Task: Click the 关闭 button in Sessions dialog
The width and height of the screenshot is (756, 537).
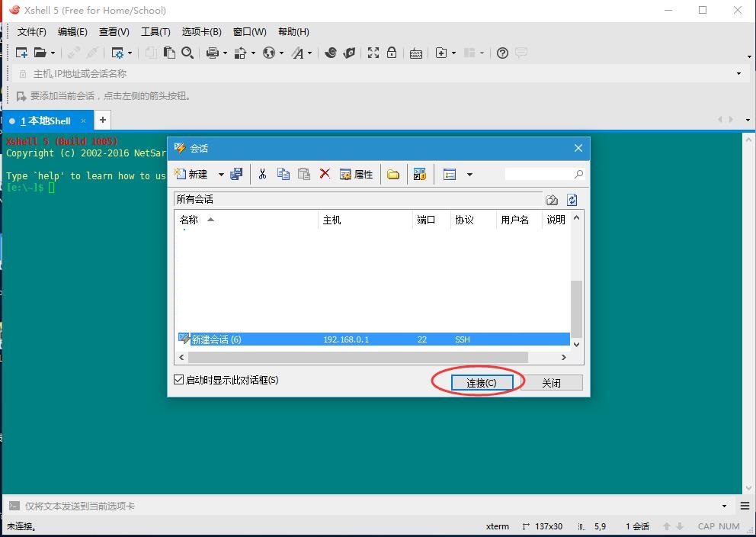Action: pos(551,383)
